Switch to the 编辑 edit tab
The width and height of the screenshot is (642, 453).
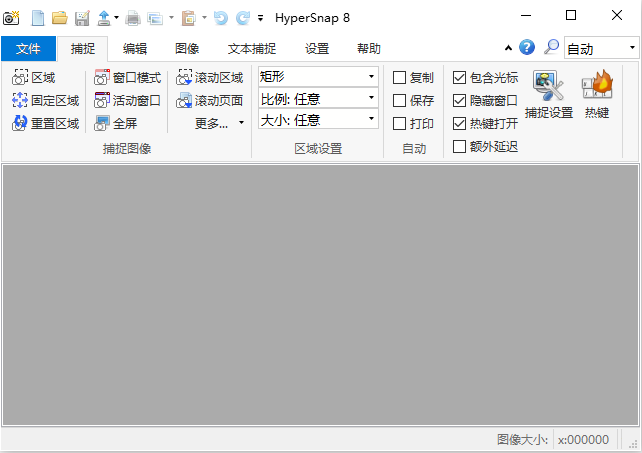(135, 48)
